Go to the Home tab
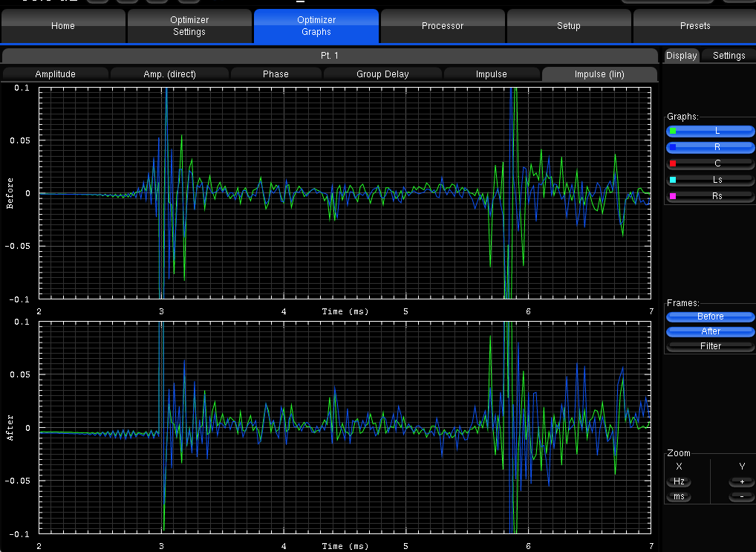The width and height of the screenshot is (756, 552). [63, 26]
